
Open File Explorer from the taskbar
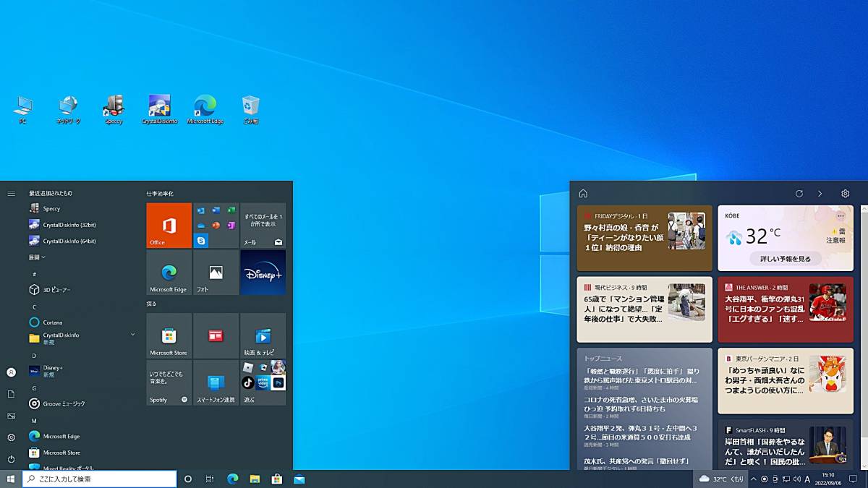pyautogui.click(x=255, y=479)
